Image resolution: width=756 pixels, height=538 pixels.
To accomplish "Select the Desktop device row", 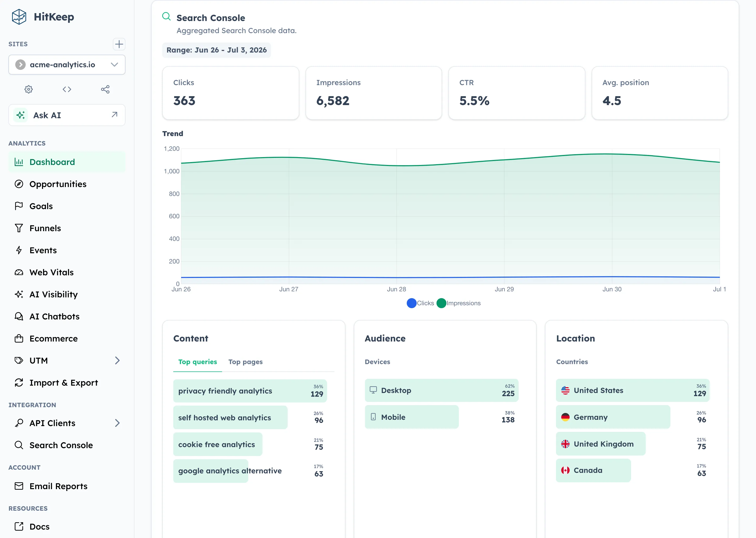I will click(442, 390).
